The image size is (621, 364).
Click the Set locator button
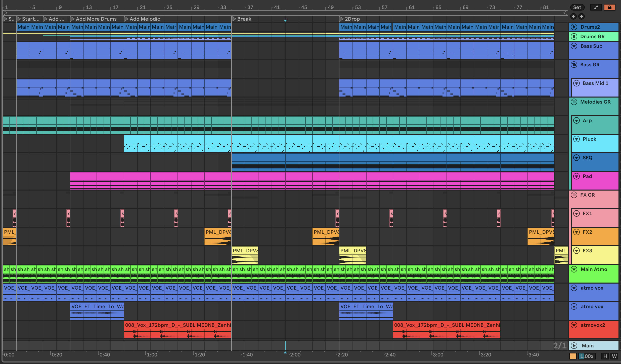577,7
